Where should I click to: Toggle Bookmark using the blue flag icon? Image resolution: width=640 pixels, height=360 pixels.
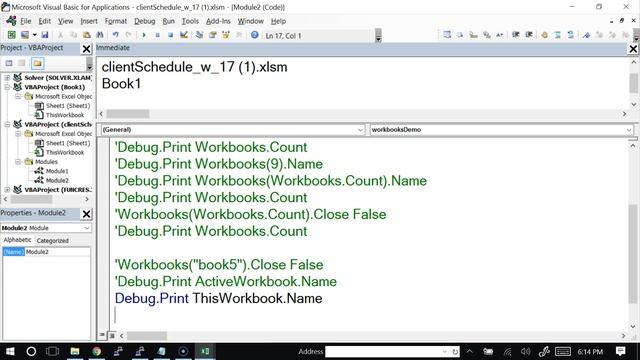587,35
